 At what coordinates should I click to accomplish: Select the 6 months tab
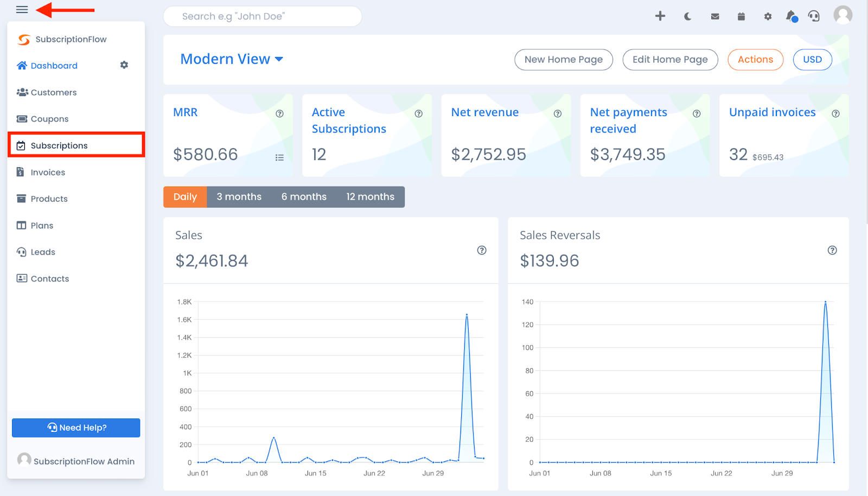coord(304,197)
